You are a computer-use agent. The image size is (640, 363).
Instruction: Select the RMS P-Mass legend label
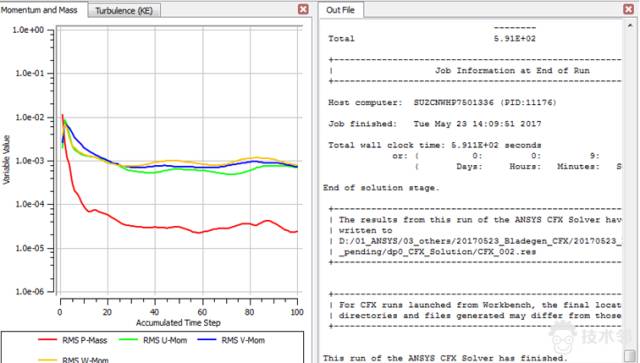[84, 340]
